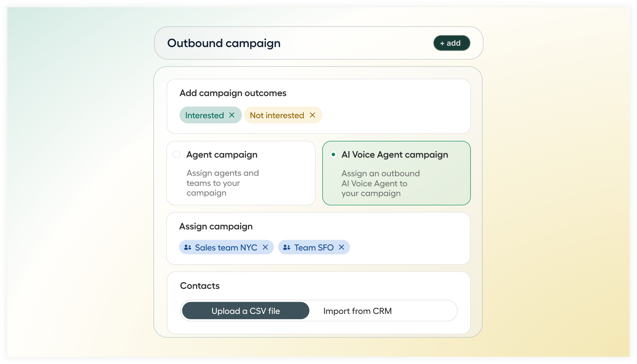Click the Team SFO people icon
This screenshot has height=364, width=637.
pos(287,247)
